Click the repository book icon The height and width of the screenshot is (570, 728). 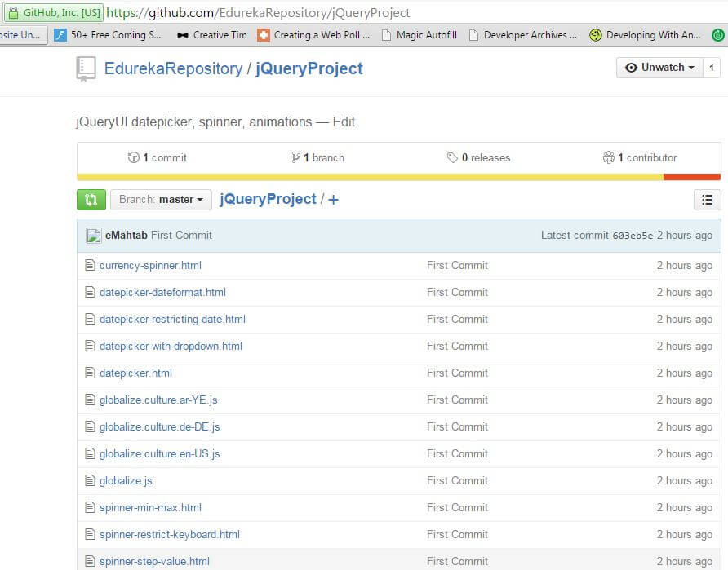tap(86, 69)
